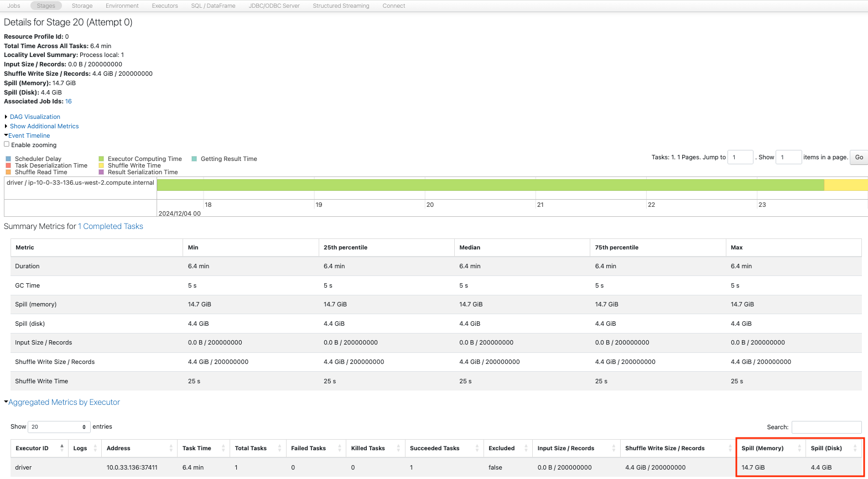This screenshot has height=479, width=868.
Task: Collapse the Event Timeline section
Action: 29,136
